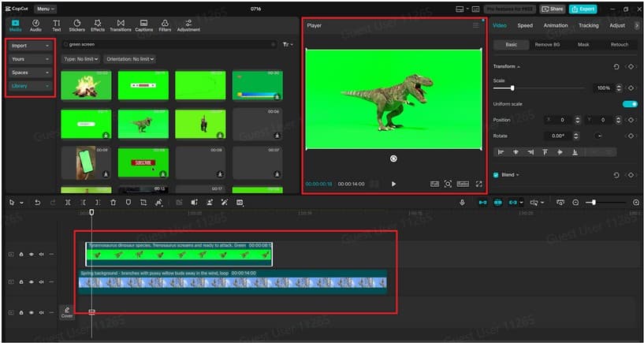The width and height of the screenshot is (644, 343).
Task: Click the Delete right icon in timeline toolbar
Action: click(98, 203)
